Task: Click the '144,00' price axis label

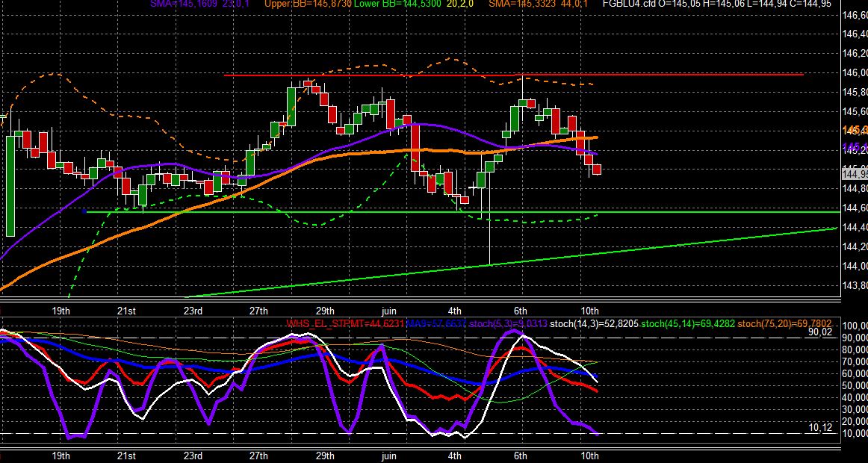Action: pyautogui.click(x=854, y=266)
